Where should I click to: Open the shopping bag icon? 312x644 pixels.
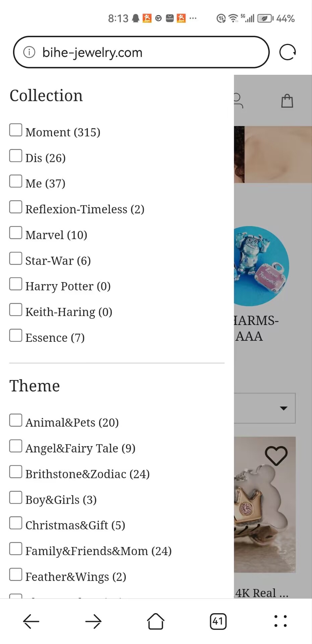(x=287, y=101)
